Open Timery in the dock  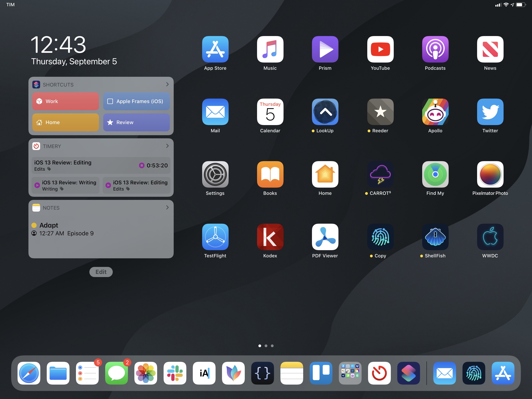(x=379, y=373)
